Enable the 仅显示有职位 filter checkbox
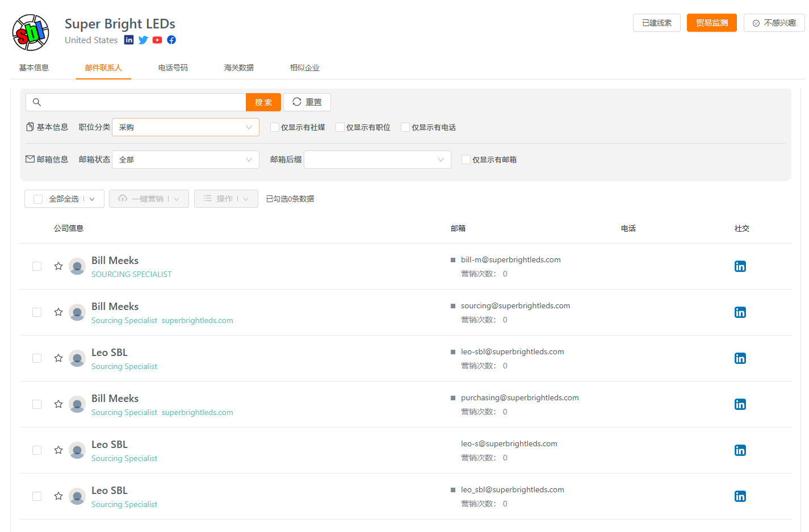The width and height of the screenshot is (809, 532). [340, 127]
